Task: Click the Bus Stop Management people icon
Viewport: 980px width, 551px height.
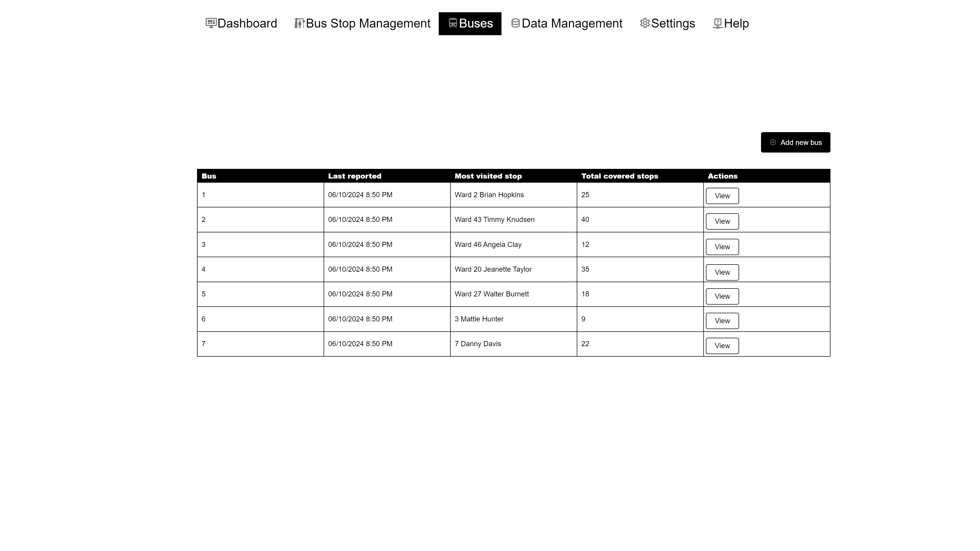Action: pyautogui.click(x=299, y=23)
